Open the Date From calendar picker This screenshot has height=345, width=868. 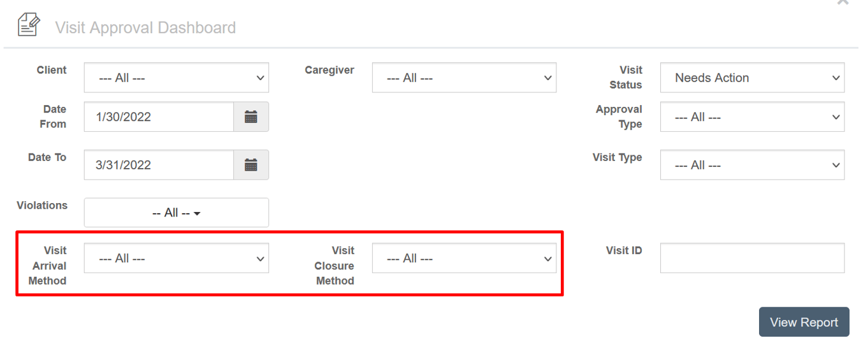tap(251, 117)
